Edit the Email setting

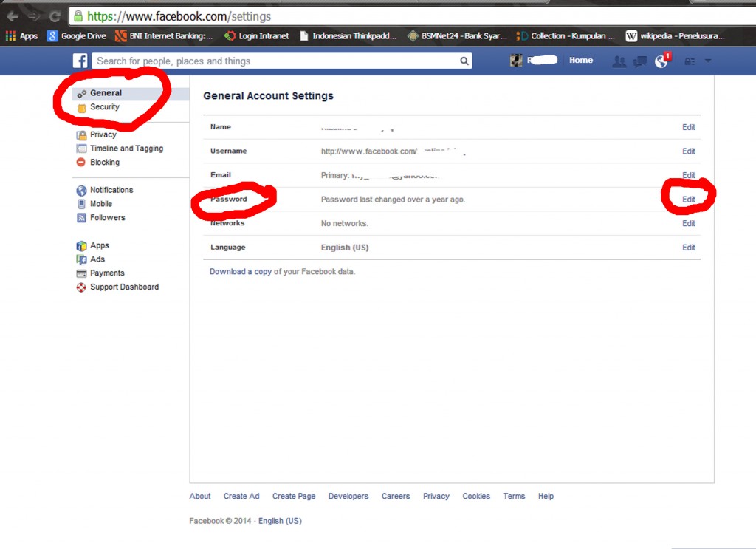click(x=689, y=175)
